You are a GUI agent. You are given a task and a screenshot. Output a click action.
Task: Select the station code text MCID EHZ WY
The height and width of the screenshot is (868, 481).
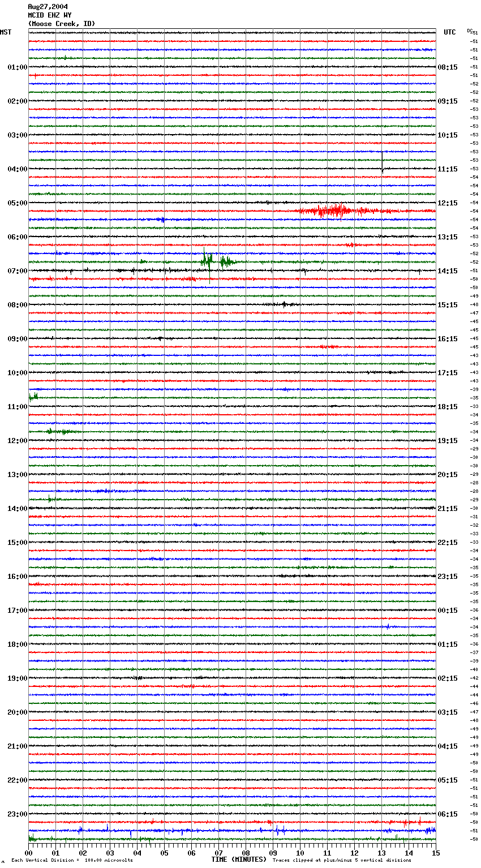click(50, 15)
